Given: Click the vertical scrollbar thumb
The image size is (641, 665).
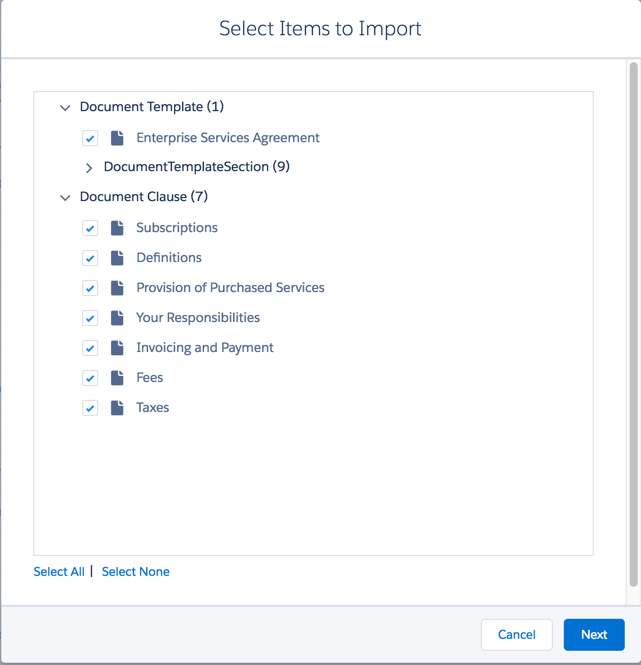Looking at the screenshot, I should click(x=633, y=324).
